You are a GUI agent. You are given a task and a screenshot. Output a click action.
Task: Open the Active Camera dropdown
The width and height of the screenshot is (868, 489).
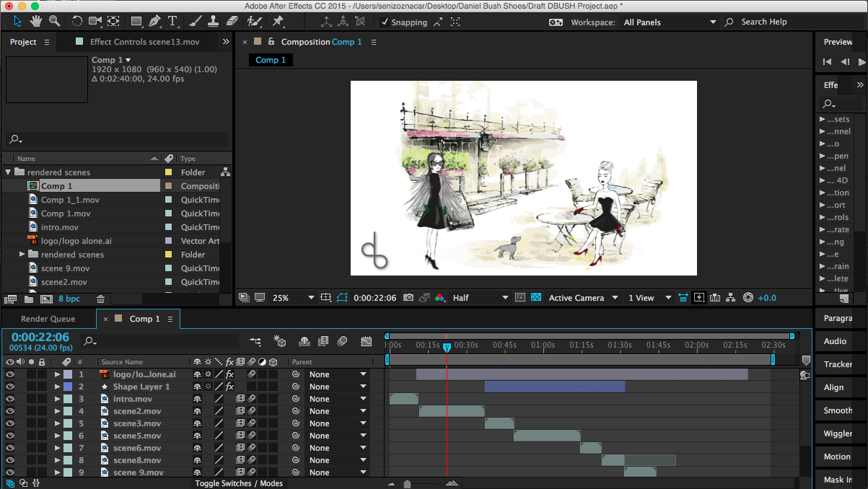coord(584,297)
